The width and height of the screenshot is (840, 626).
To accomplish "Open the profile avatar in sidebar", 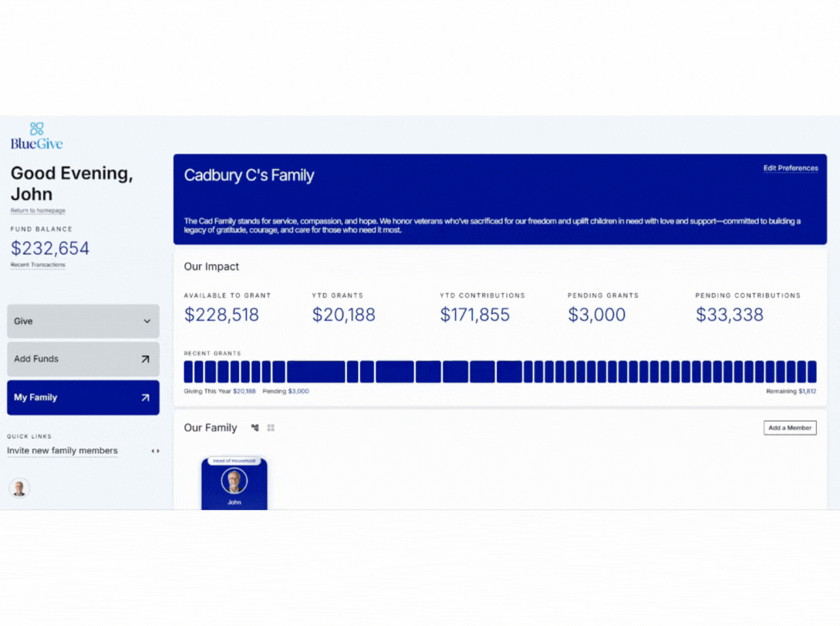I will 19,488.
